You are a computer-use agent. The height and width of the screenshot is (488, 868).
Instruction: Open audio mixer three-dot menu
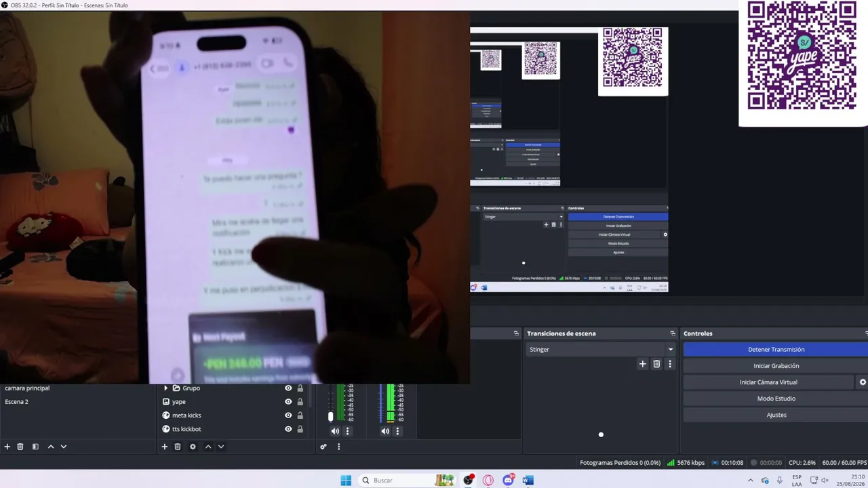point(338,447)
